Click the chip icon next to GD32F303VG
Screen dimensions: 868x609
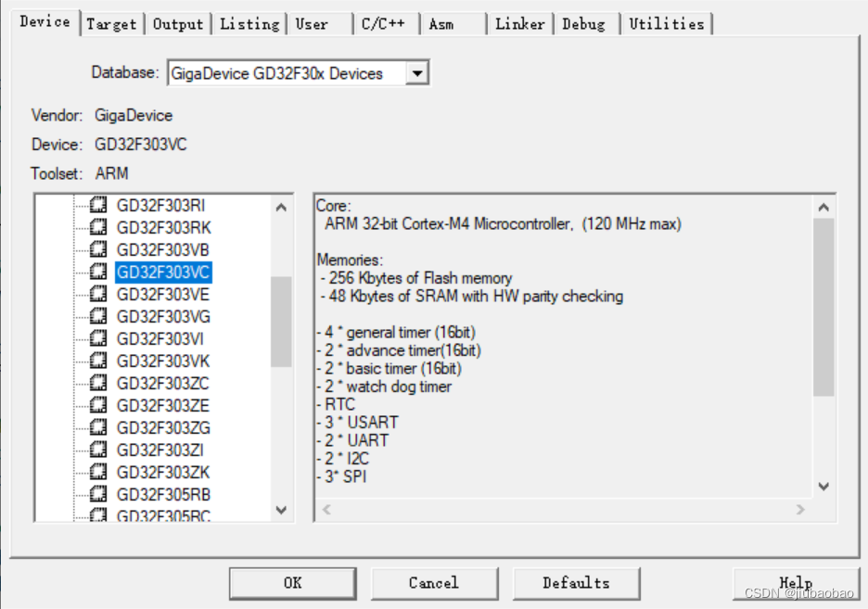click(x=98, y=316)
